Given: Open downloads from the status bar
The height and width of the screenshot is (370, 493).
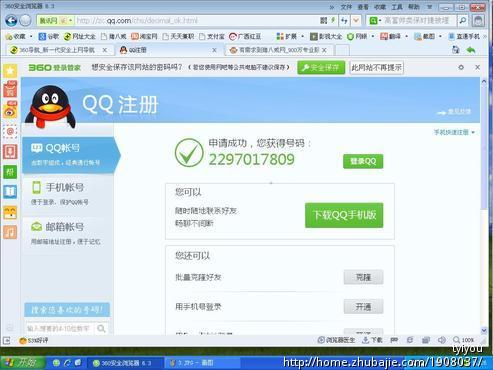Looking at the screenshot, I should pyautogui.click(x=372, y=340).
